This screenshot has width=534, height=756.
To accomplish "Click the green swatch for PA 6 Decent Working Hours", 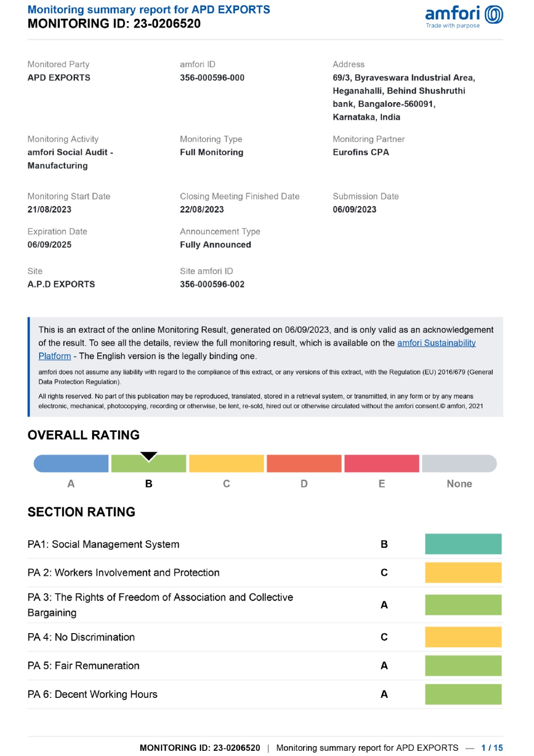I will (x=463, y=695).
